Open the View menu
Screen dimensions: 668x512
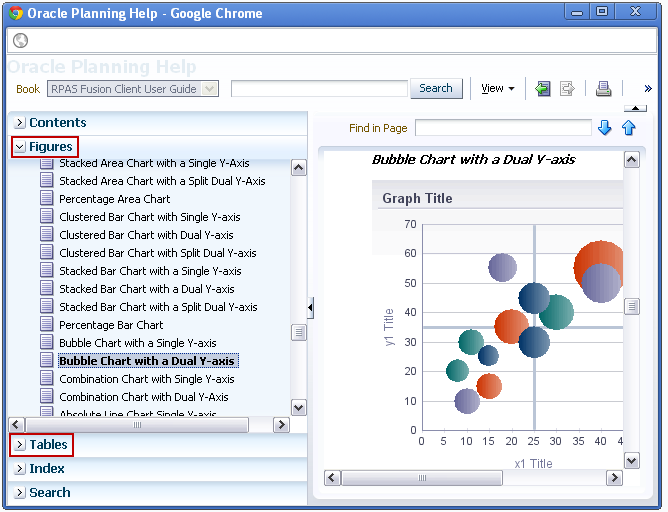(498, 89)
